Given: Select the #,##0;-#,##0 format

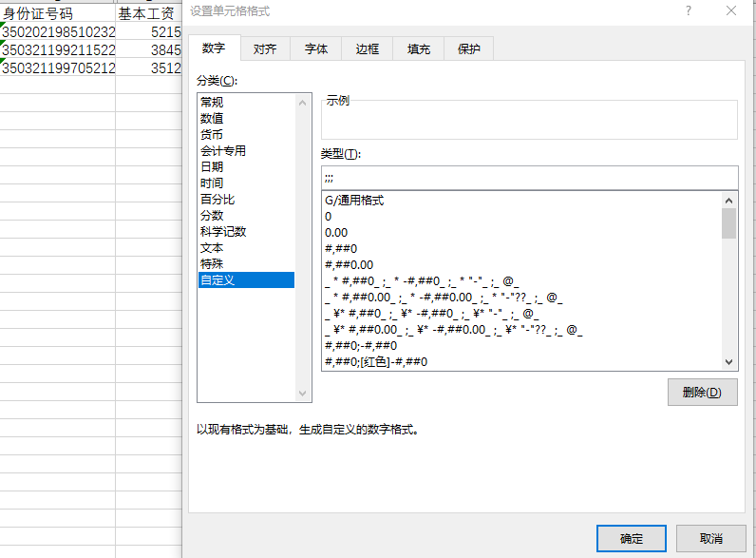Looking at the screenshot, I should 521,346.
